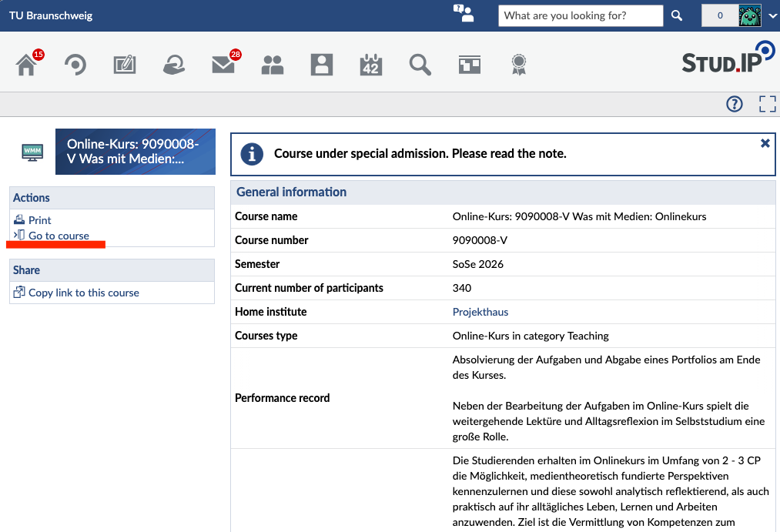Expand the user avatar dropdown arrow
The width and height of the screenshot is (780, 532).
(x=772, y=16)
